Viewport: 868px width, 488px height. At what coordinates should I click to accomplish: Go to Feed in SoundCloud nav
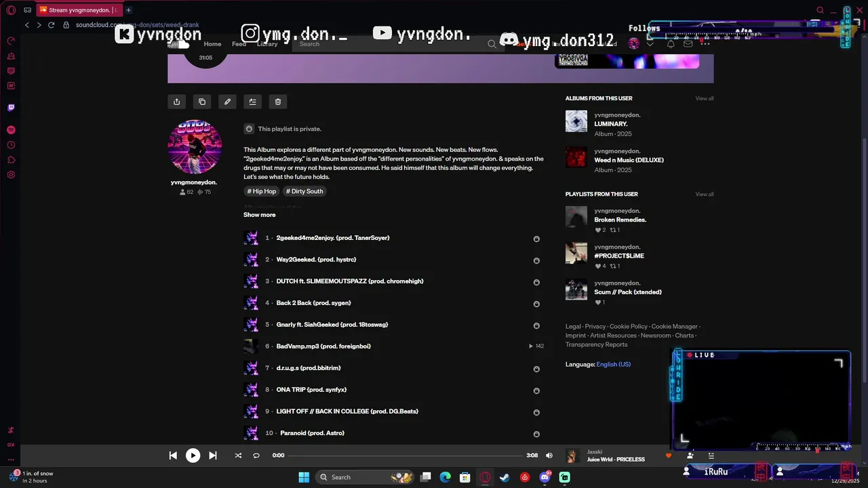[x=239, y=44]
